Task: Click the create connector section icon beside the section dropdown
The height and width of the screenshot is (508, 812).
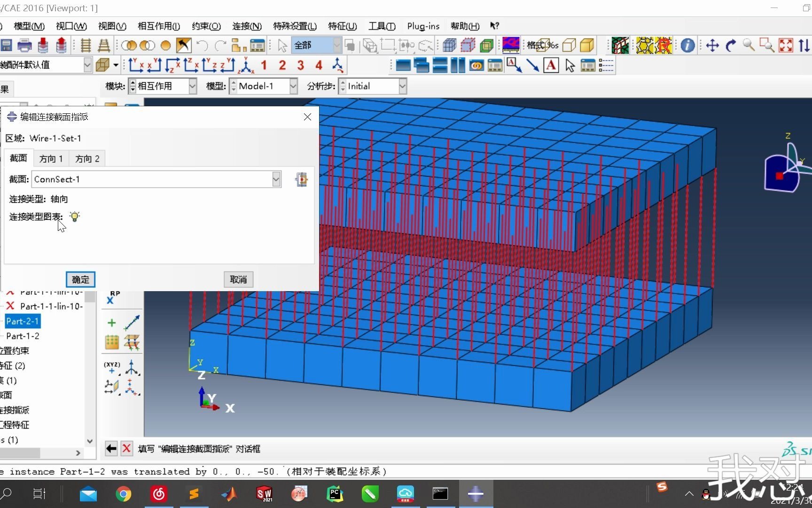Action: click(x=301, y=179)
